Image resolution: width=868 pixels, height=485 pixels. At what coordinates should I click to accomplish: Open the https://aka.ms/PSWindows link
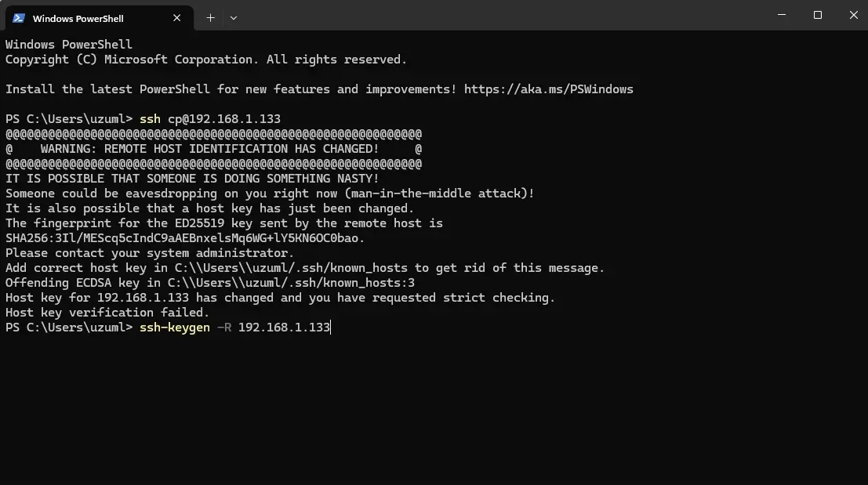548,89
